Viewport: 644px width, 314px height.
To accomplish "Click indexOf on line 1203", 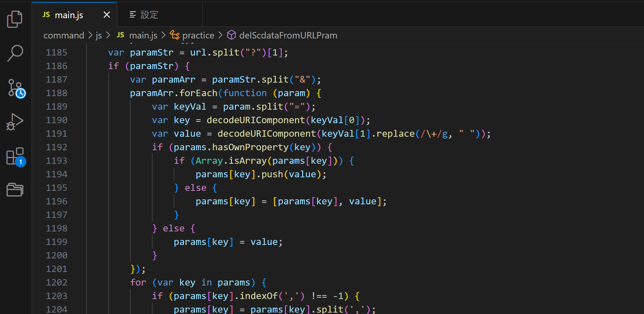I will [259, 296].
